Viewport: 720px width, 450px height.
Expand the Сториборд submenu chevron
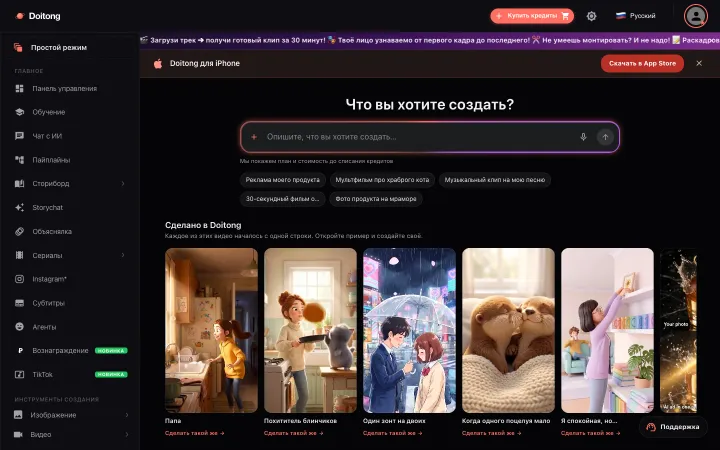tap(123, 184)
